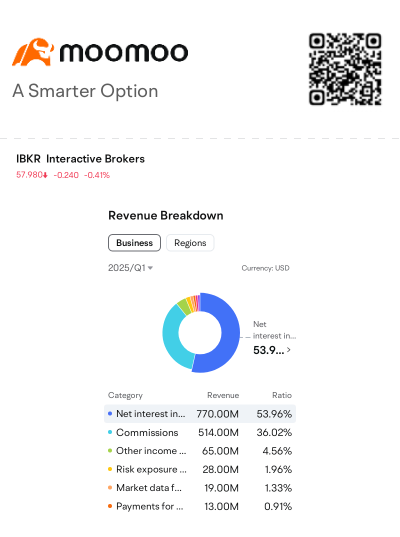Select the Market data f... row

pyautogui.click(x=200, y=488)
